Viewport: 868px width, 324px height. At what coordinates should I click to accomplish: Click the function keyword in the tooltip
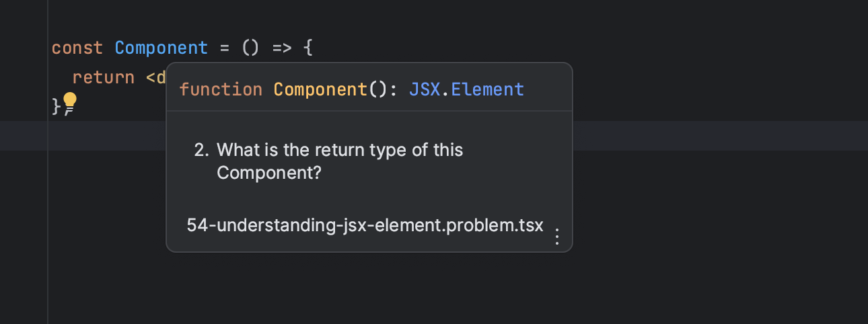click(221, 89)
